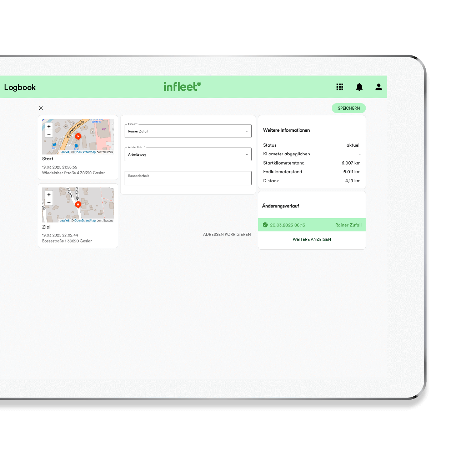Close the trip detail with X
Viewport: 476px width, 476px height.
(41, 108)
